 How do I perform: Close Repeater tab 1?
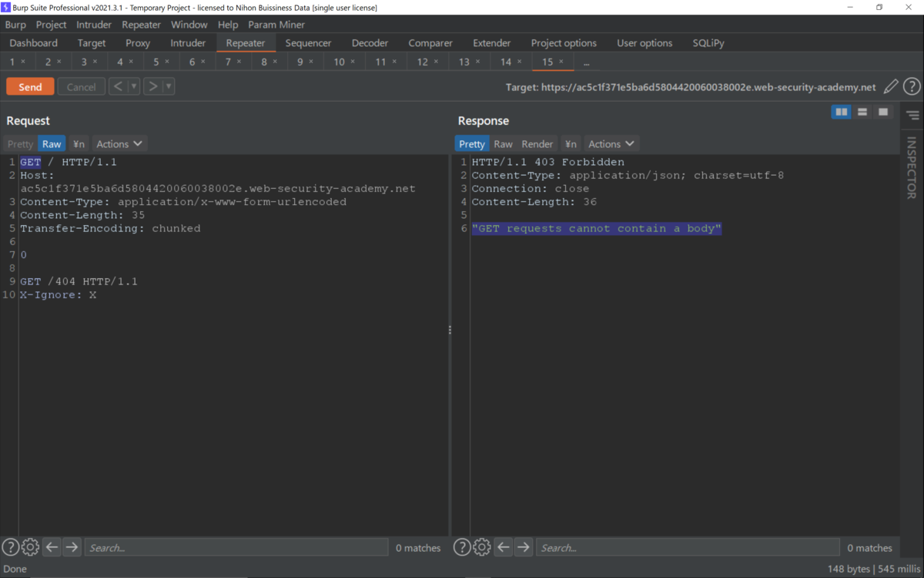[x=23, y=62]
